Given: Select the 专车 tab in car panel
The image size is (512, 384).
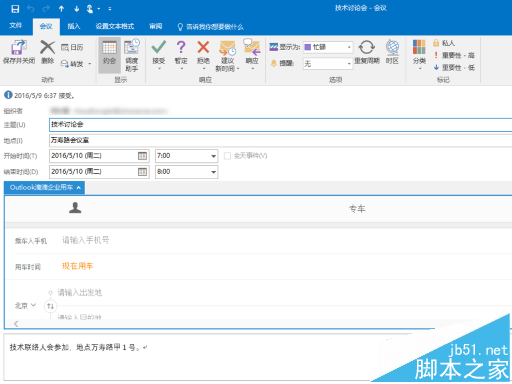Looking at the screenshot, I should click(357, 209).
